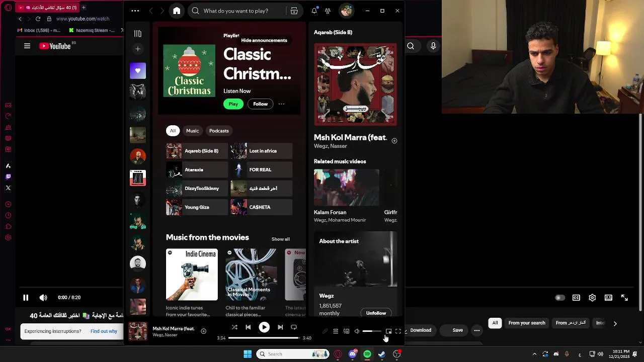Skip to previous track
644x362 pixels.
(248, 327)
